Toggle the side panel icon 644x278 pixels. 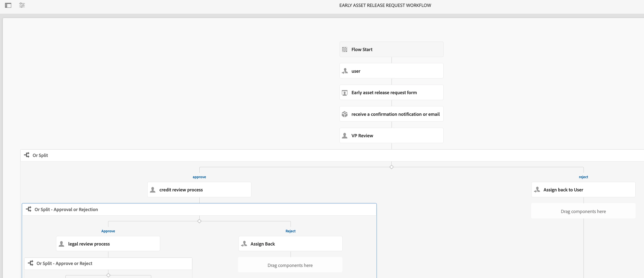[8, 5]
